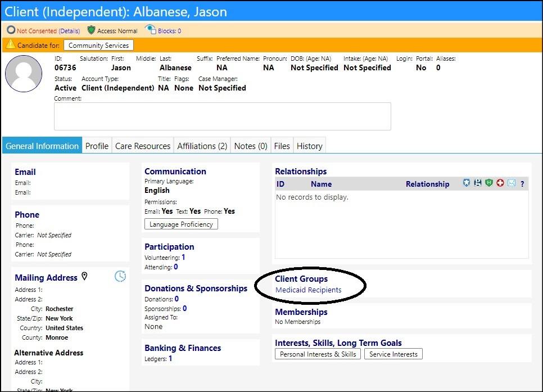Open the Ledgers count 1 link

(x=170, y=358)
